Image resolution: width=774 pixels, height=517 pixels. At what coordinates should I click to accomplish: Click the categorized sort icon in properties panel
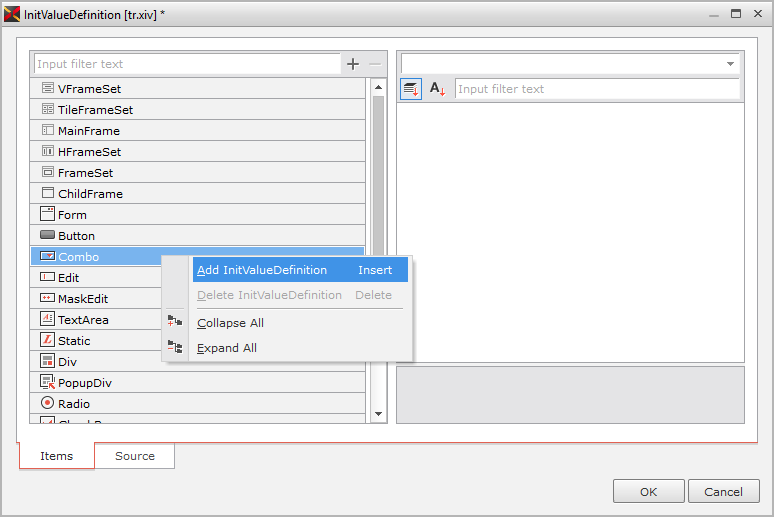pyautogui.click(x=411, y=89)
